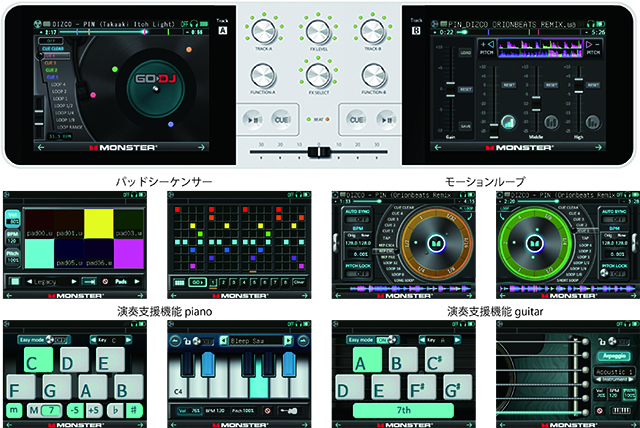Click arrow next to Pads label
This screenshot has height=428, width=640.
(137, 282)
